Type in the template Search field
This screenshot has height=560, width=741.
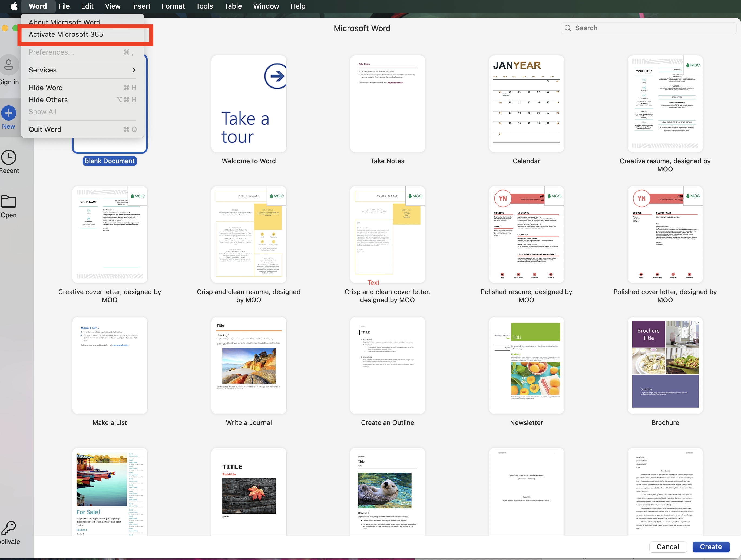click(650, 28)
